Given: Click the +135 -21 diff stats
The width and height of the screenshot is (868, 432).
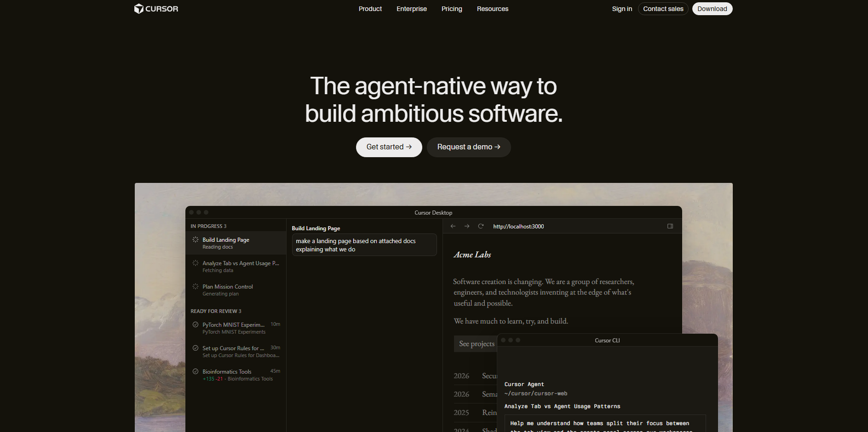Looking at the screenshot, I should click(213, 379).
